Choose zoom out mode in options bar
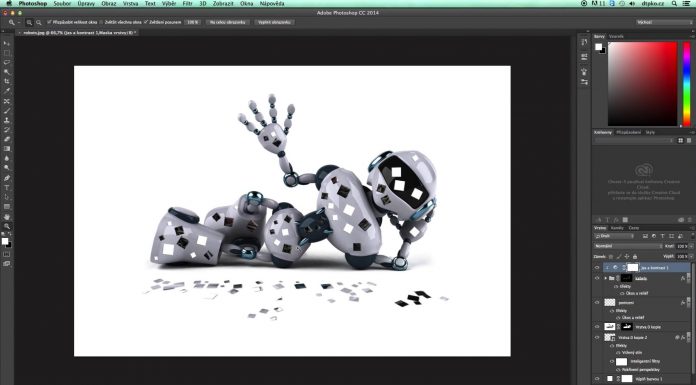The width and height of the screenshot is (696, 385). (x=39, y=22)
